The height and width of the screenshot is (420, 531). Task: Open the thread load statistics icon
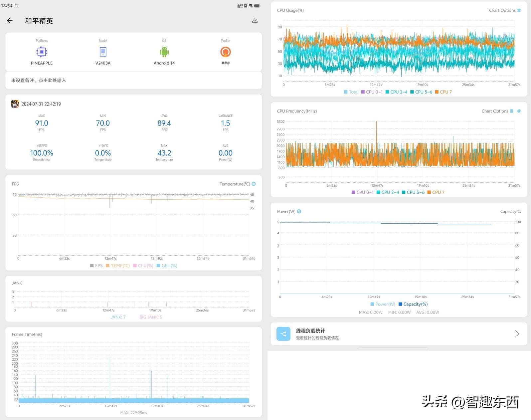[283, 333]
